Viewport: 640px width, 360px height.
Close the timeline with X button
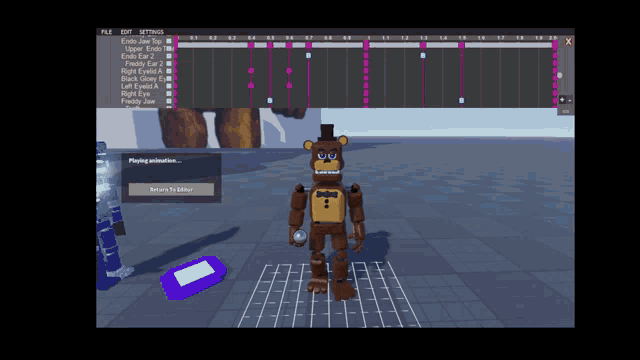[x=568, y=42]
